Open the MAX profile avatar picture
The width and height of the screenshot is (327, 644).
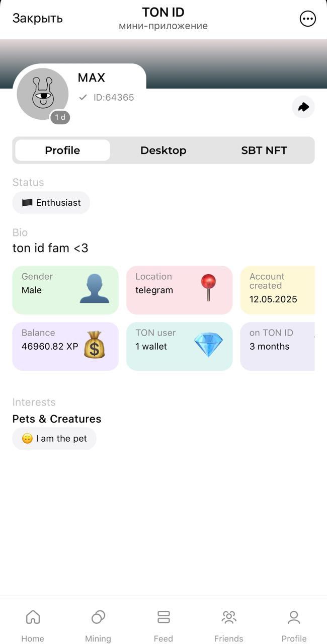point(42,94)
